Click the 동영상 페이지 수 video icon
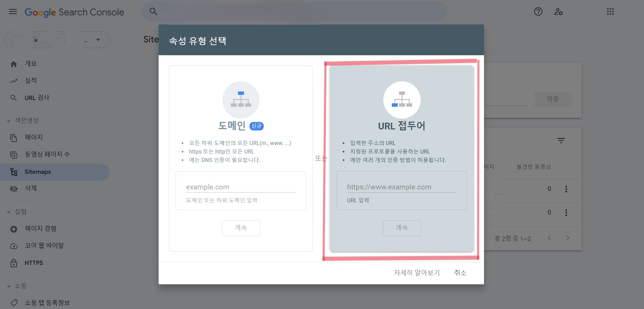Viewport: 644px width, 309px height. (14, 155)
